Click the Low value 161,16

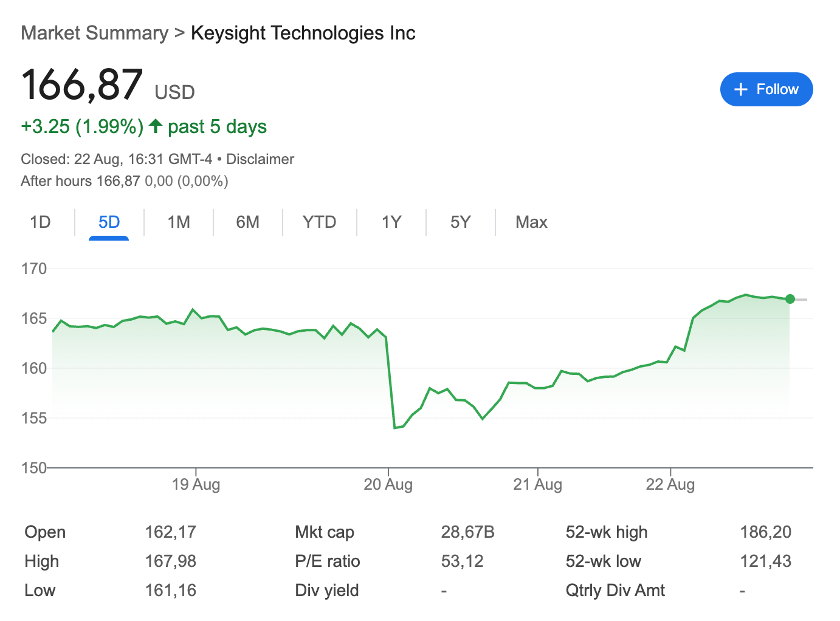click(171, 590)
